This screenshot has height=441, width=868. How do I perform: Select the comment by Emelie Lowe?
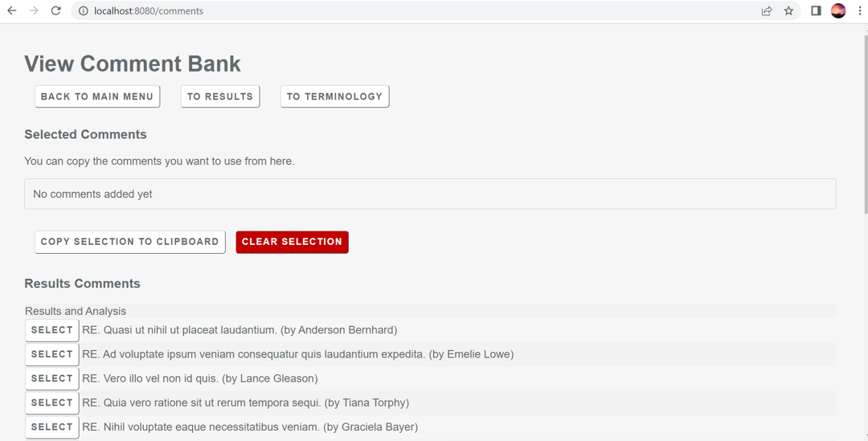(x=52, y=354)
